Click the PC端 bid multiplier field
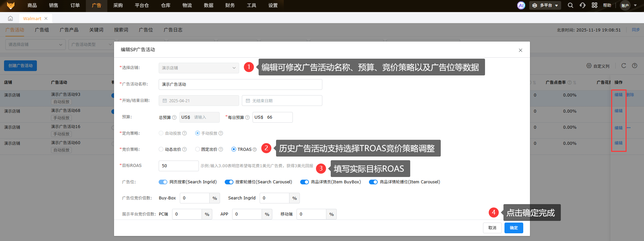Viewport: 644px width, 241px height. pos(187,214)
